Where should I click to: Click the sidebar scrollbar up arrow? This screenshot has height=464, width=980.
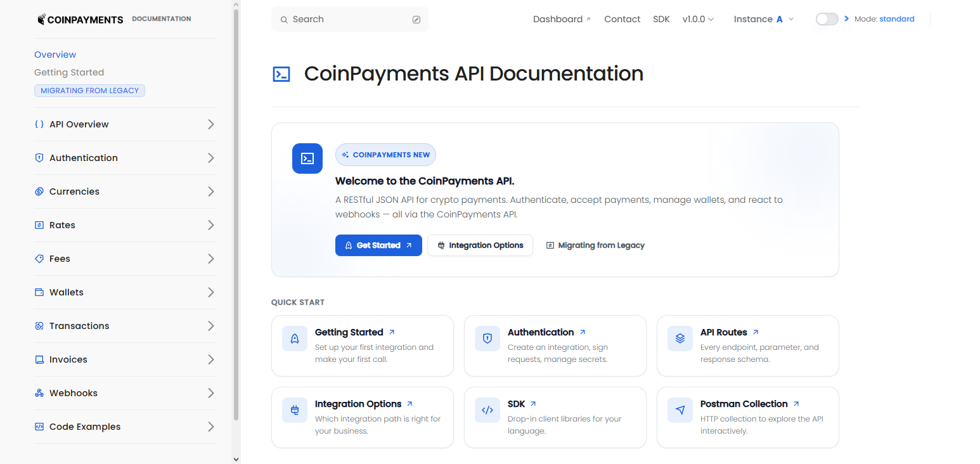click(x=236, y=4)
